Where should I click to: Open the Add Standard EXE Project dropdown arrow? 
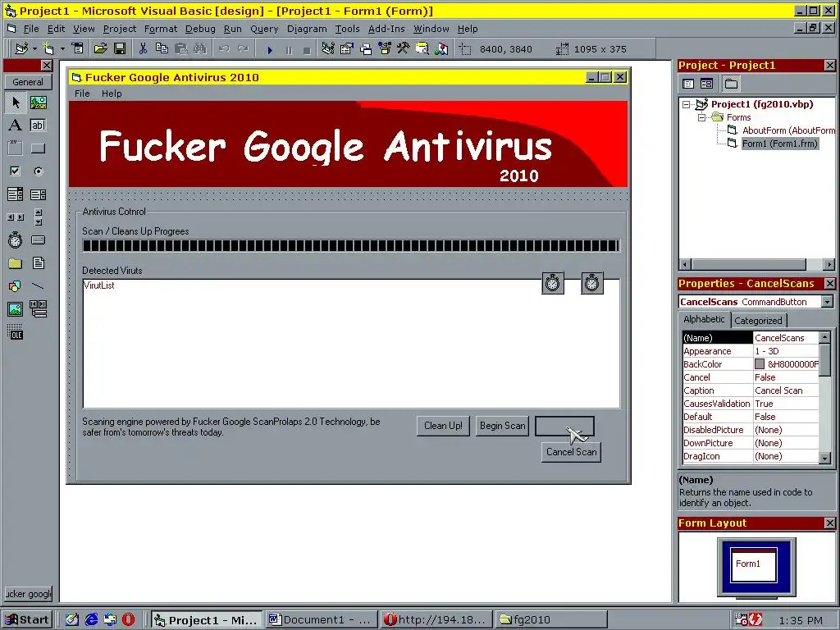click(34, 48)
